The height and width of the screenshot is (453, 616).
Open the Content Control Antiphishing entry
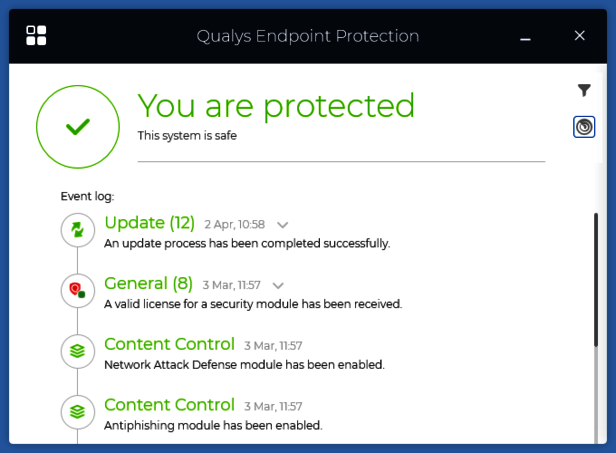pos(169,405)
